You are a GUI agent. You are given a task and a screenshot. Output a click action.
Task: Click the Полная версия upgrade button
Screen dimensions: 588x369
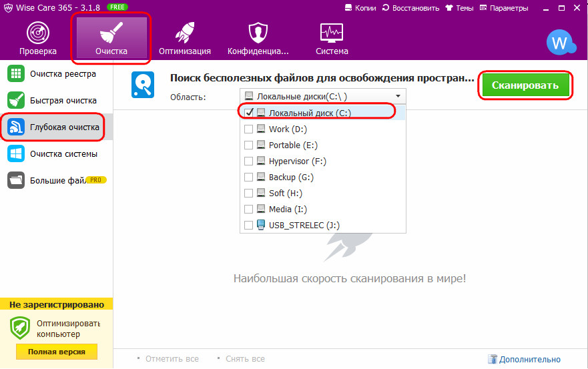[x=56, y=352]
